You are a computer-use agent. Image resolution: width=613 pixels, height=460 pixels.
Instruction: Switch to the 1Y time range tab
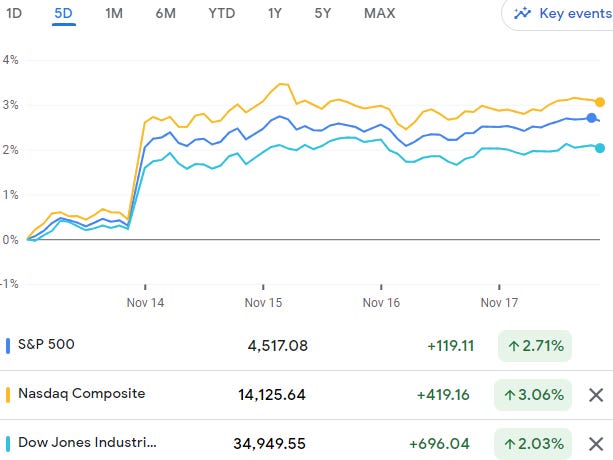(275, 13)
